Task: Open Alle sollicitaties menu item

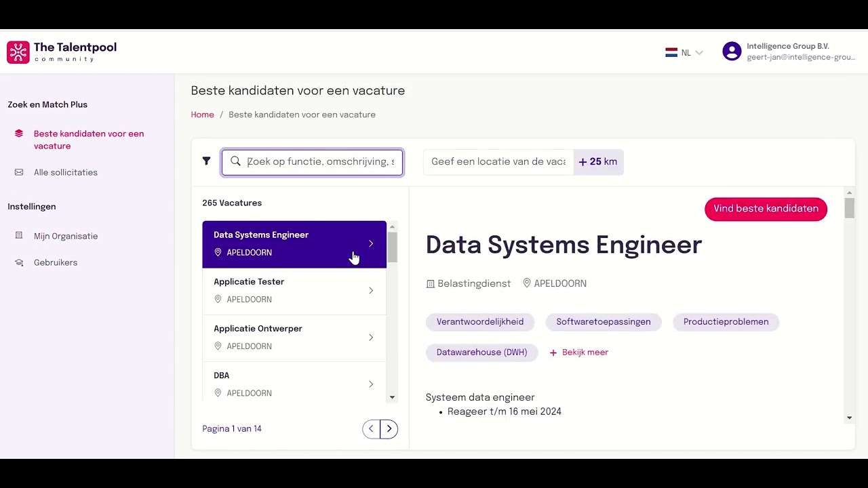Action: [66, 173]
